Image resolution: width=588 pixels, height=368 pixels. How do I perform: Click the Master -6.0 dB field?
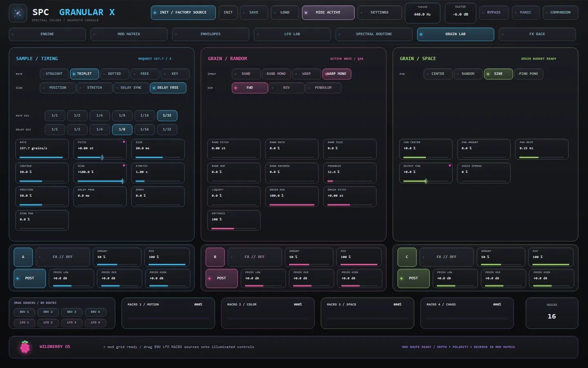click(461, 13)
